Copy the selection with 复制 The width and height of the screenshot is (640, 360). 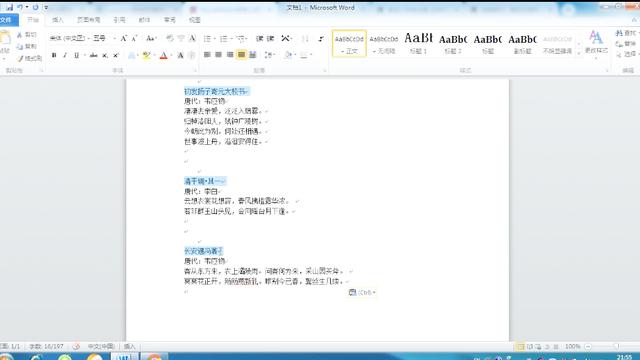[x=27, y=47]
